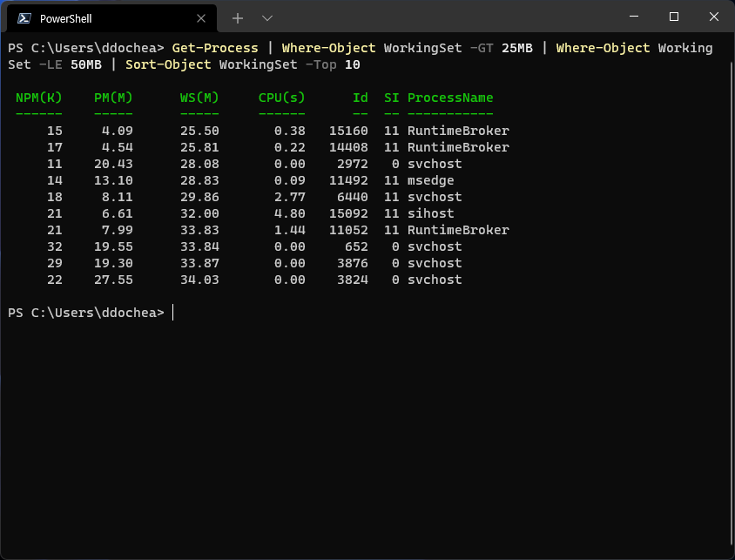Minimize the terminal window
Viewport: 735px width, 560px height.
[634, 17]
